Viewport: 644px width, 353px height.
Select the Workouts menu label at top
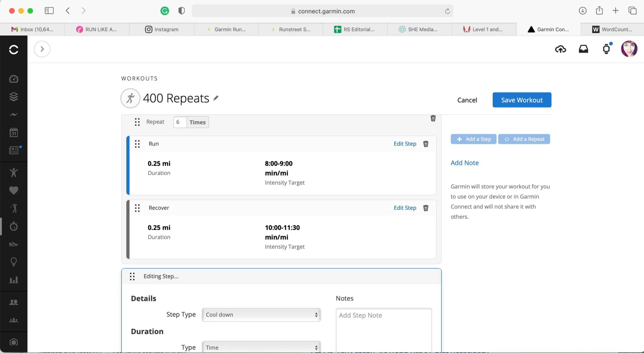[139, 78]
